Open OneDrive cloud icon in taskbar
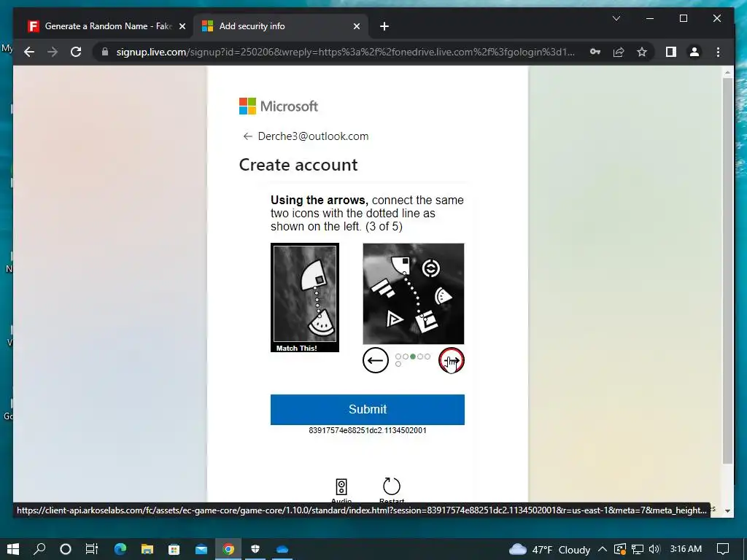Viewport: 747px width, 560px height. (x=282, y=549)
